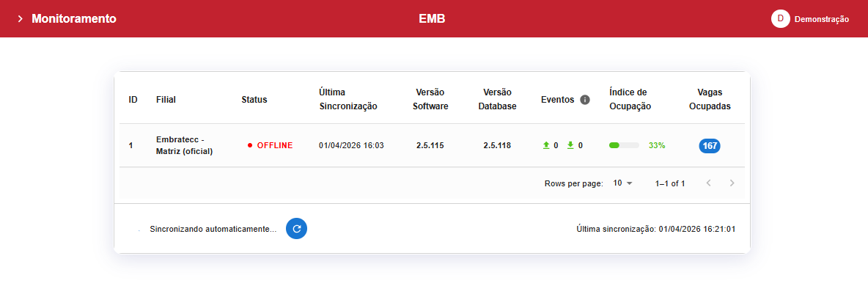Screen dimensions: 868x289
Task: Click the Índice de Ocupação column header
Action: tap(630, 99)
